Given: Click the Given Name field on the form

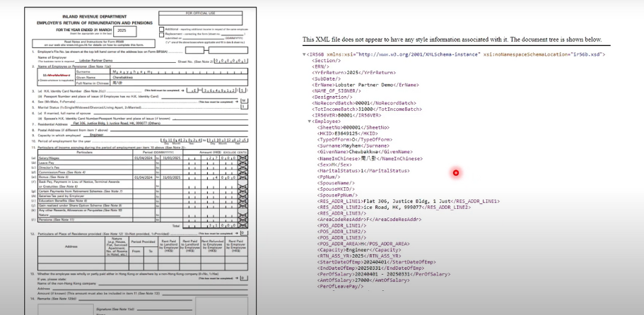Looking at the screenshot, I should click(x=180, y=77).
